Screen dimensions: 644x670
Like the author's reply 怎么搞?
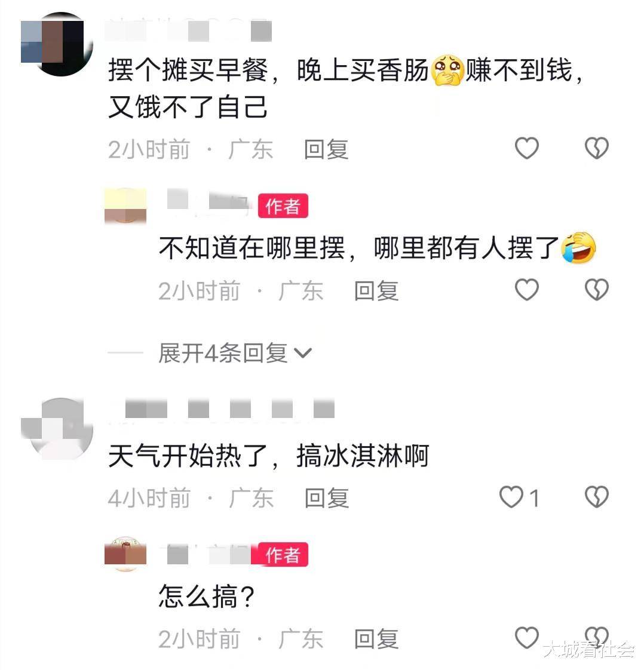click(x=526, y=638)
